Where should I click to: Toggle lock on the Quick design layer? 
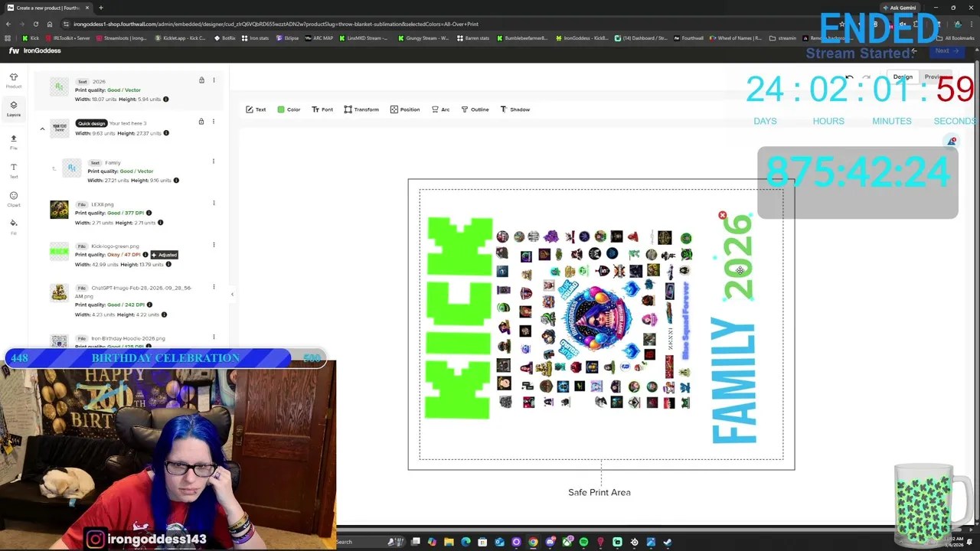click(x=201, y=122)
